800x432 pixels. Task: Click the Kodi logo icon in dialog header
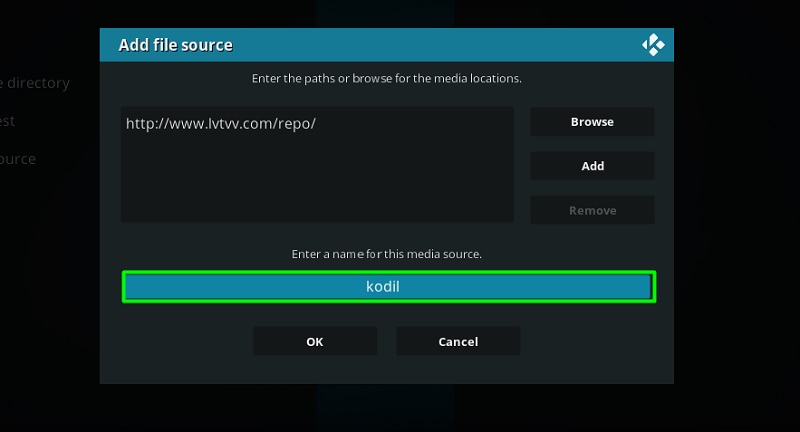(x=653, y=45)
